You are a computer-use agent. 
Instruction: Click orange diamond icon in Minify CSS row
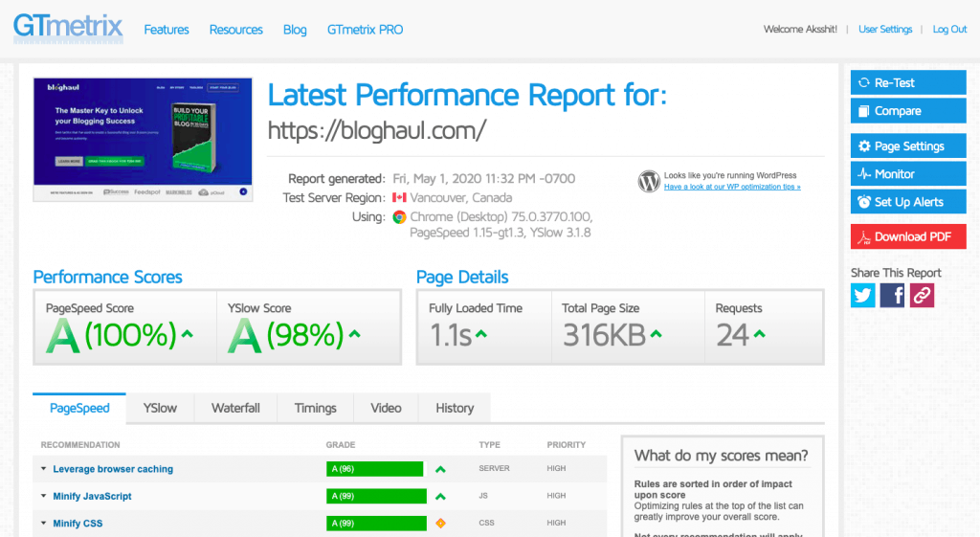pos(440,524)
